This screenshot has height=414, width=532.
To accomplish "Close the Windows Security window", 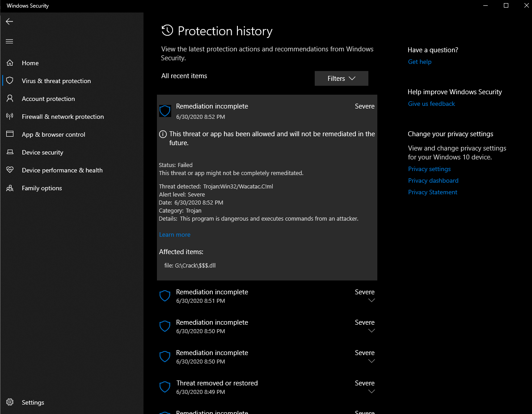I will [x=526, y=5].
